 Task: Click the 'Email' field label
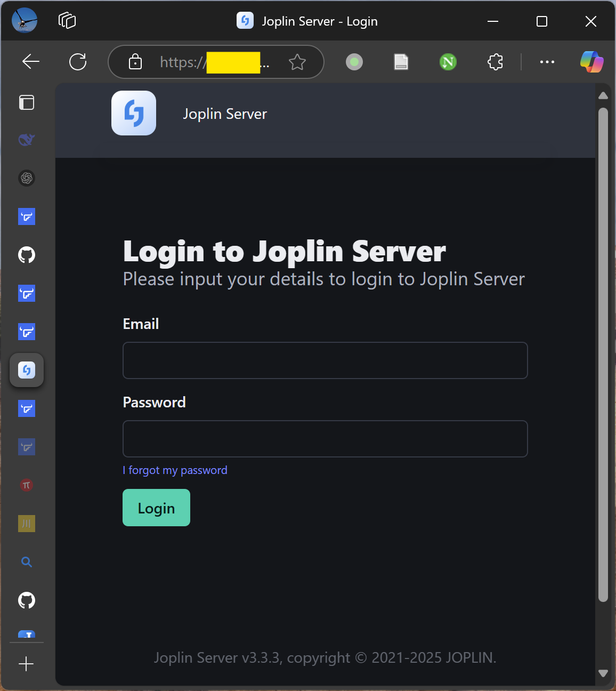pyautogui.click(x=141, y=324)
